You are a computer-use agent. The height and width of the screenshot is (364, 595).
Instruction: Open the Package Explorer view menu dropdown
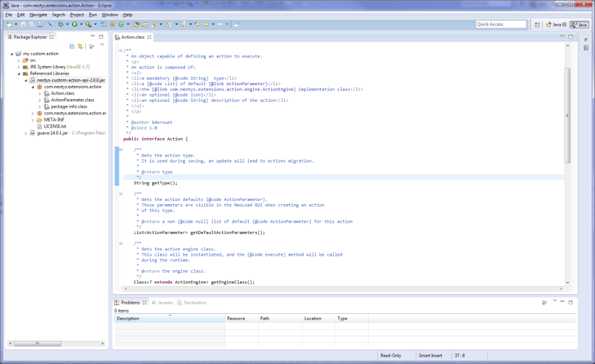click(102, 46)
